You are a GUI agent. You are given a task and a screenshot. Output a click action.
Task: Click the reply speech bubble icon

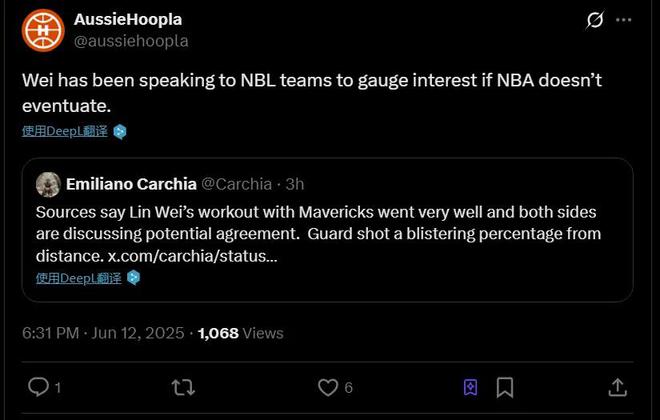click(39, 386)
